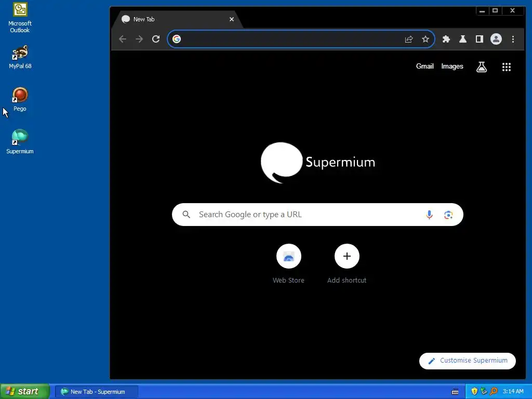Viewport: 532px width, 399px height.
Task: Click the magnifier tray icon
Action: (494, 391)
